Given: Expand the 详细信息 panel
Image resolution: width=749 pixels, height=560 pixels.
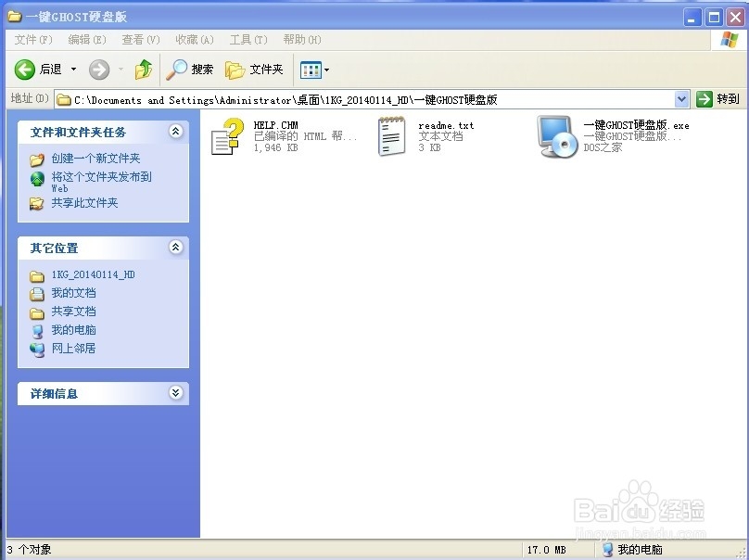Looking at the screenshot, I should 176,393.
